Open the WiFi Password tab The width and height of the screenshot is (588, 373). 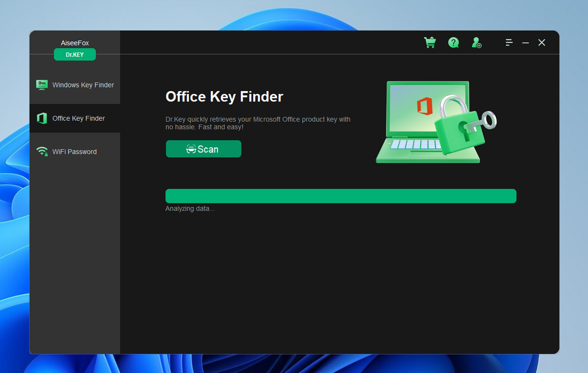click(75, 152)
